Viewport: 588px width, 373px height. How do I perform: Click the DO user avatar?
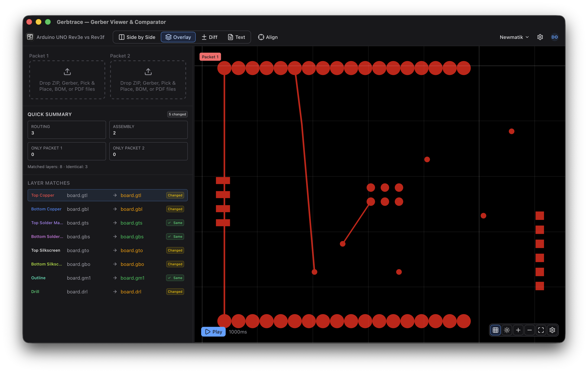pos(555,37)
